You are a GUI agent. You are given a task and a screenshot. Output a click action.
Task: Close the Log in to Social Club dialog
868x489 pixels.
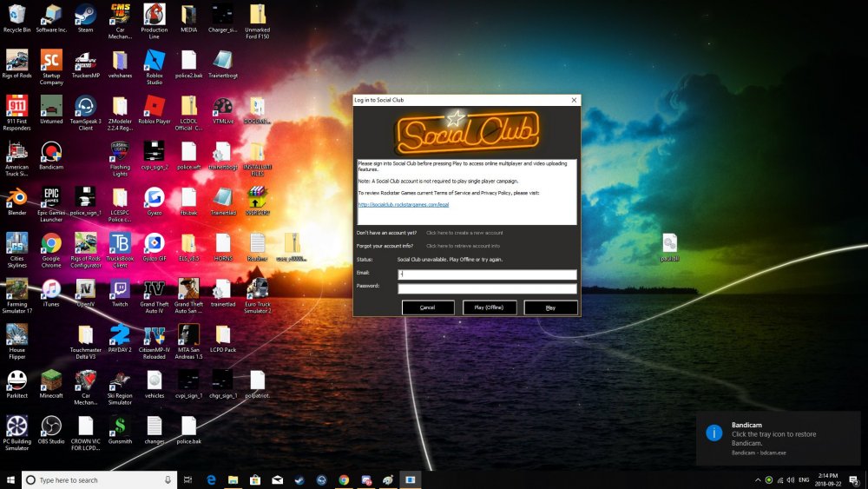point(574,100)
